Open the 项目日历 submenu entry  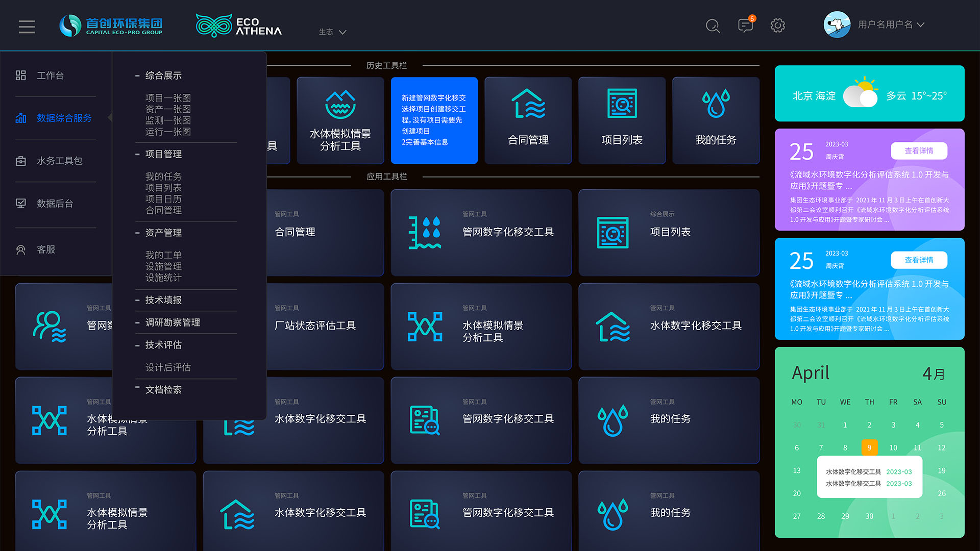pyautogui.click(x=163, y=199)
